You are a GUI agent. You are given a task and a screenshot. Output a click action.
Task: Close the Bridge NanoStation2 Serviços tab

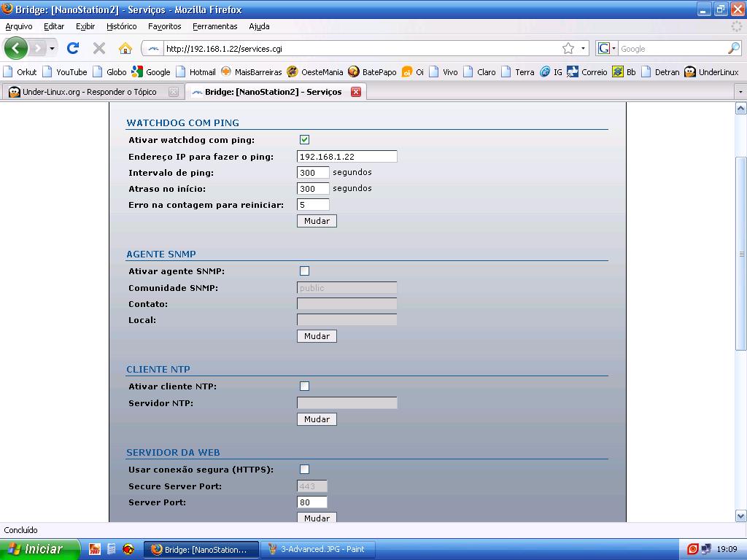pos(356,92)
